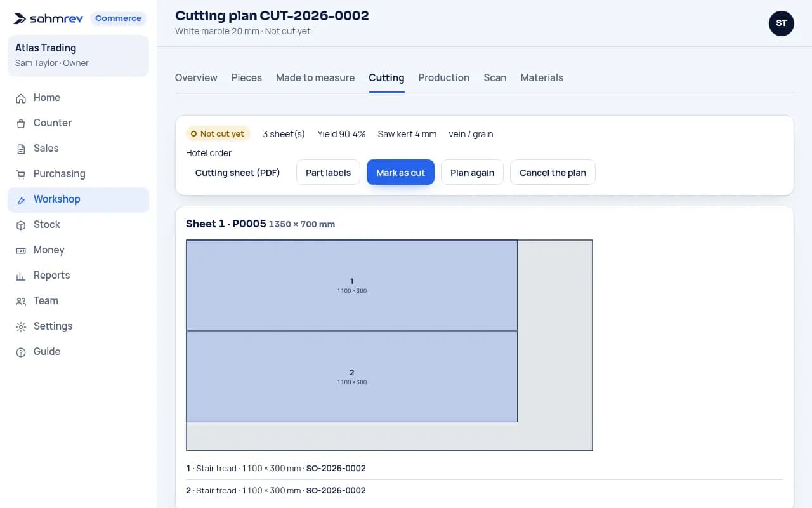The height and width of the screenshot is (508, 812).
Task: Open Reports in the sidebar
Action: [78, 276]
